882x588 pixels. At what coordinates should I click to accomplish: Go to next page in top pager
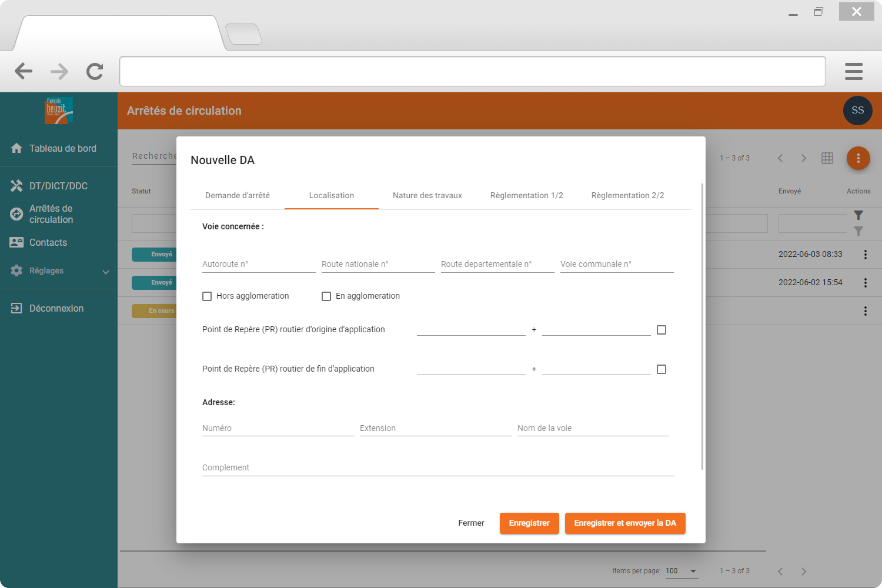point(804,158)
